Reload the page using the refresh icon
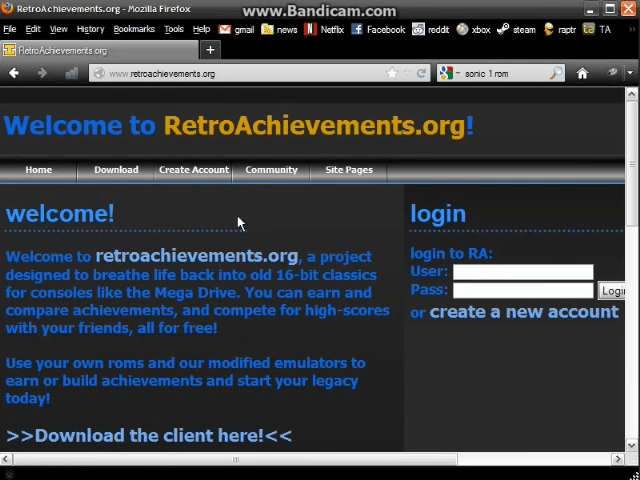This screenshot has width=640, height=480. pos(421,73)
